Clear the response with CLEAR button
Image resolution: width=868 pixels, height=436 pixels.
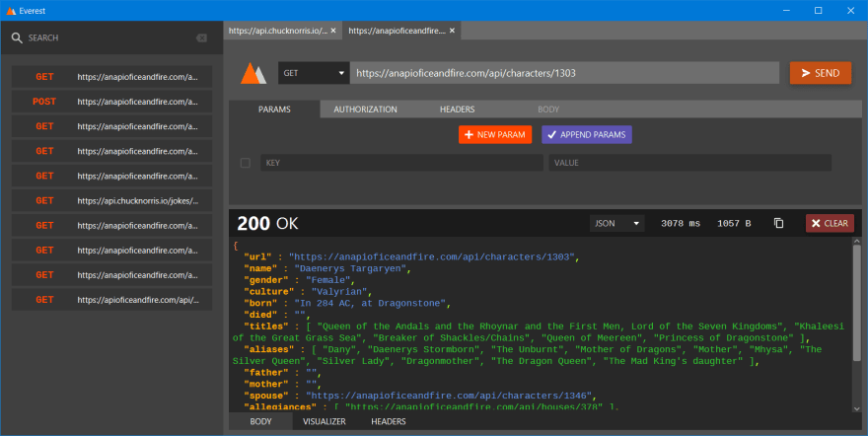(x=830, y=223)
